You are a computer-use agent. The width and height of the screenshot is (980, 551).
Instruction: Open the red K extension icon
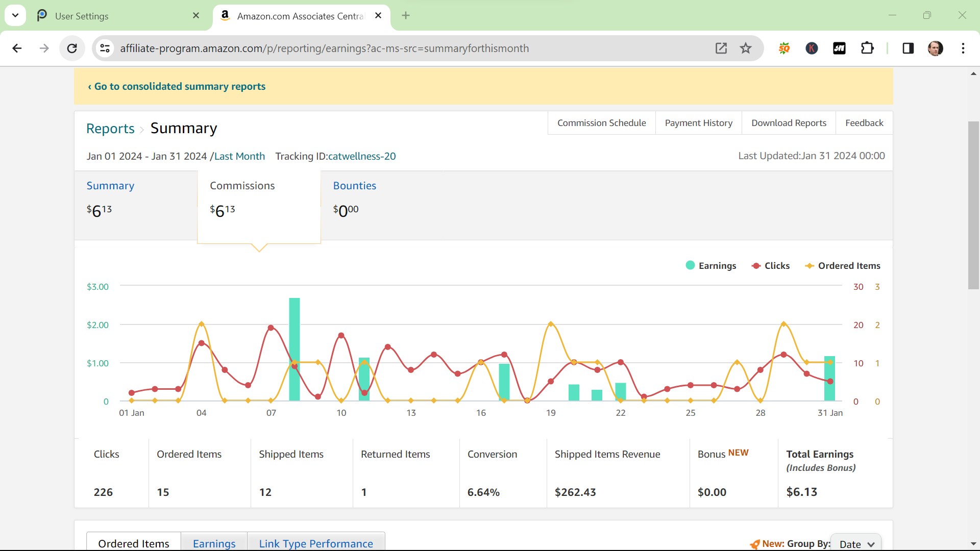(812, 48)
